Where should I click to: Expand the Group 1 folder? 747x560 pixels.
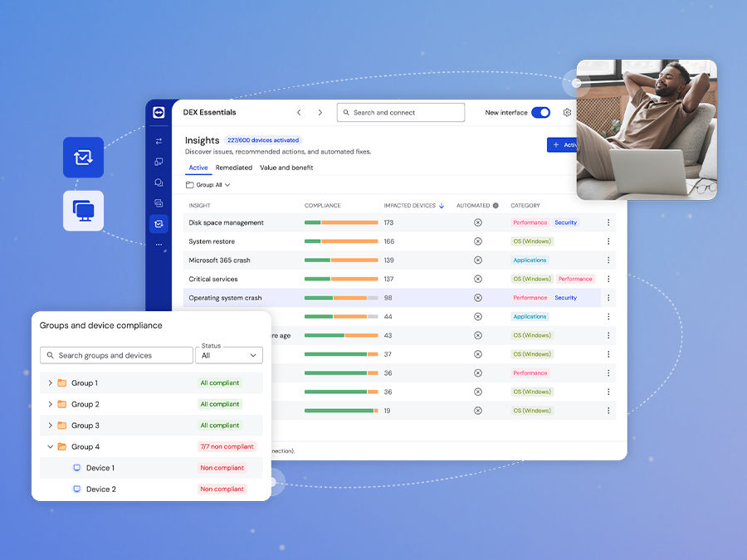[50, 383]
